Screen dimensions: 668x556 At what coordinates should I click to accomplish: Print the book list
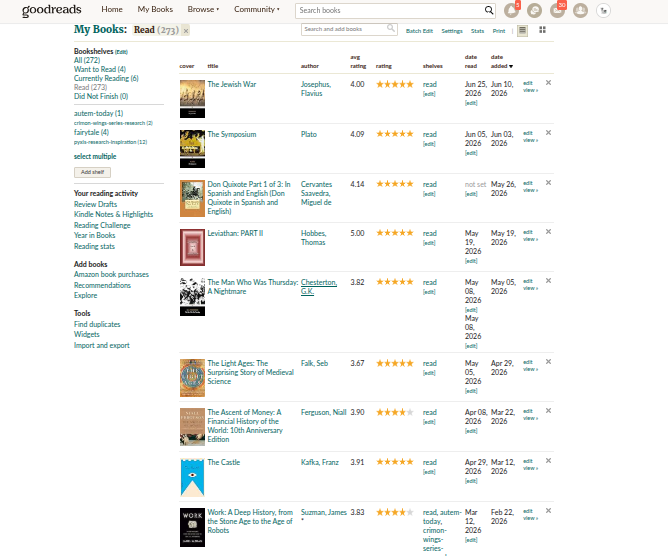point(498,31)
